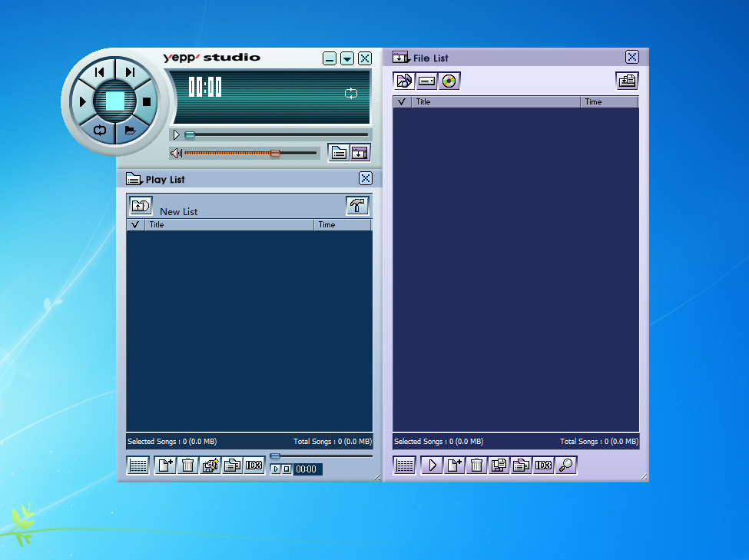Toggle check-all column in File List header

point(403,101)
